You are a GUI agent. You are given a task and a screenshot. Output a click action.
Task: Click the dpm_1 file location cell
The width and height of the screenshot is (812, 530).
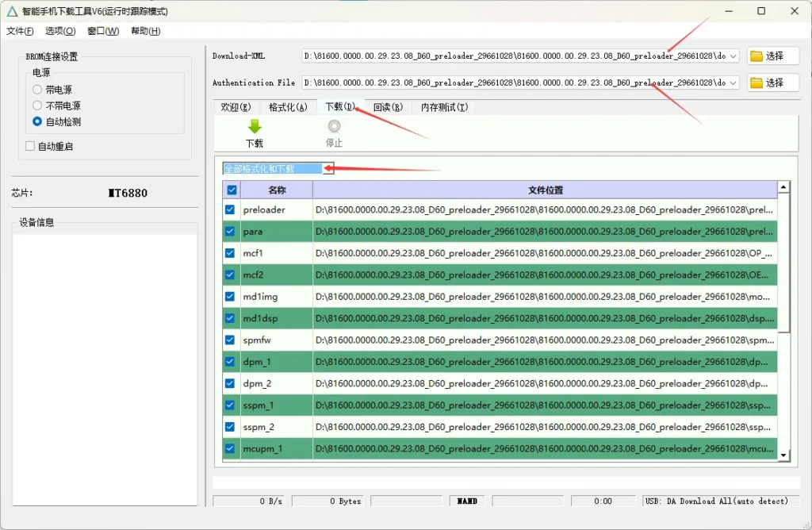coord(546,362)
